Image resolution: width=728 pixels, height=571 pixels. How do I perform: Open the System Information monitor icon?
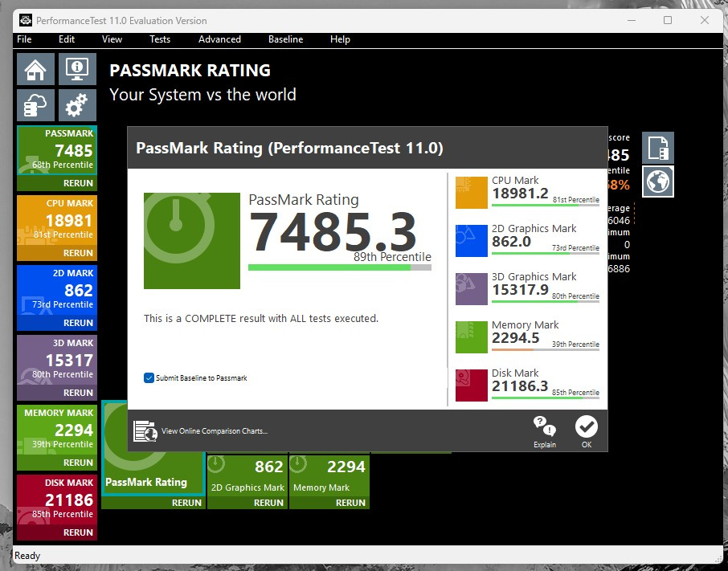click(77, 69)
